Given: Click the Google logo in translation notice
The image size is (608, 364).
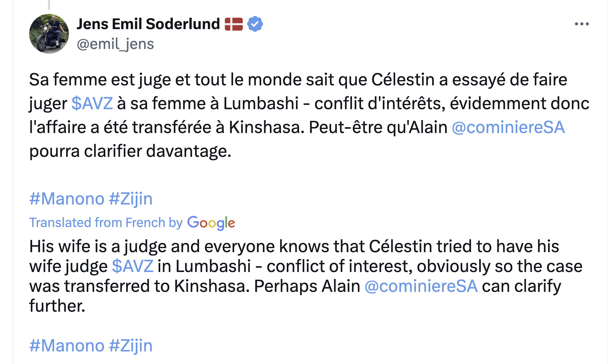Looking at the screenshot, I should pos(211,223).
